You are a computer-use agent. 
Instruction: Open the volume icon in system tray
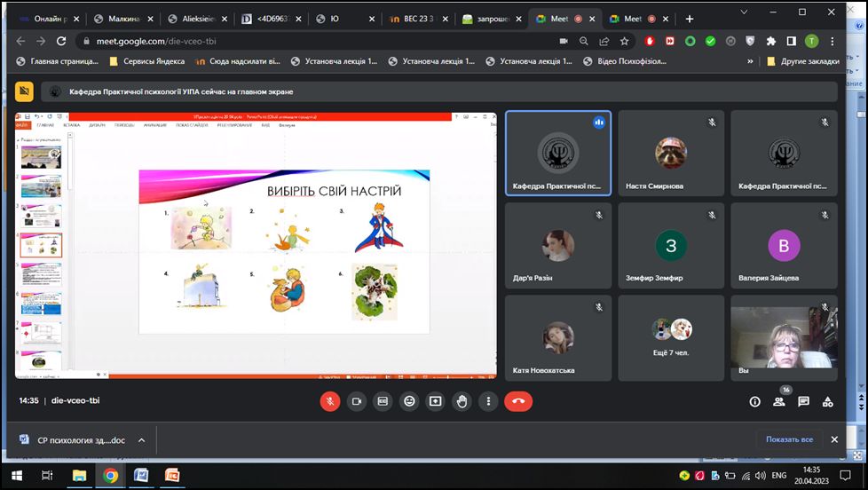[x=761, y=476]
